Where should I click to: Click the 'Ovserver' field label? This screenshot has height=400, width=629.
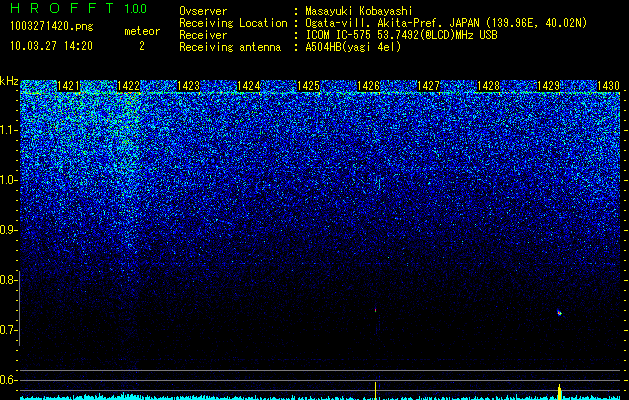coord(203,11)
